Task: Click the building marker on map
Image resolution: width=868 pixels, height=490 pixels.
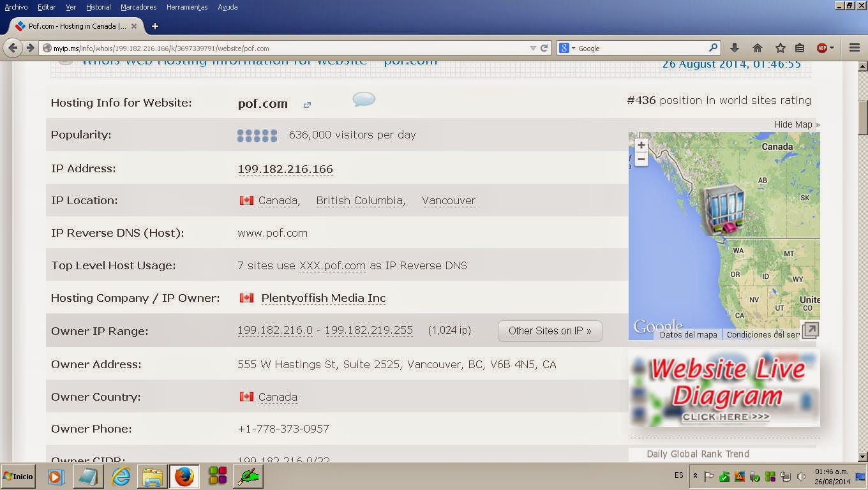Action: [x=724, y=209]
